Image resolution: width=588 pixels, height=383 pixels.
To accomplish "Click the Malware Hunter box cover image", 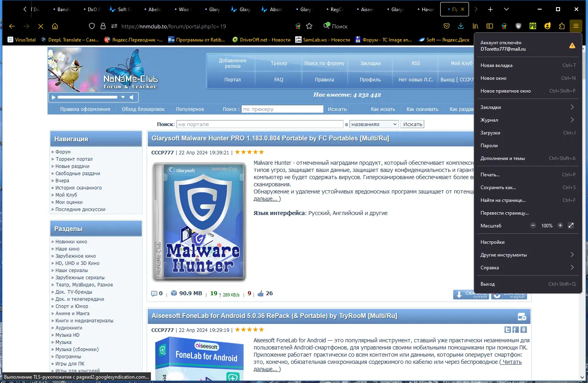I will (x=199, y=221).
